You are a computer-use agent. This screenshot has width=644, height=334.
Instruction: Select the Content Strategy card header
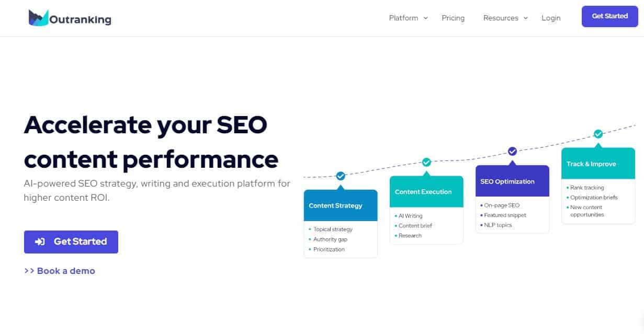(341, 205)
